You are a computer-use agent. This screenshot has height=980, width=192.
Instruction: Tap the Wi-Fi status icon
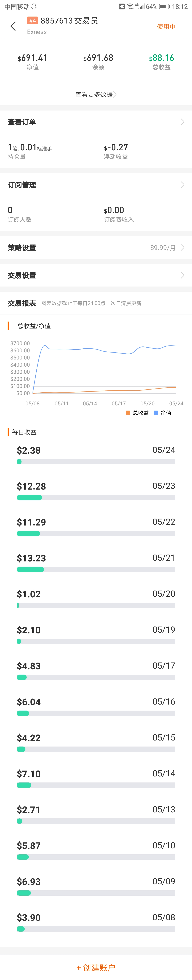[x=130, y=6]
